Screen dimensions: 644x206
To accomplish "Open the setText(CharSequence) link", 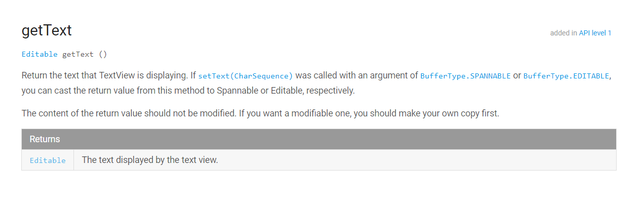I will pyautogui.click(x=245, y=76).
